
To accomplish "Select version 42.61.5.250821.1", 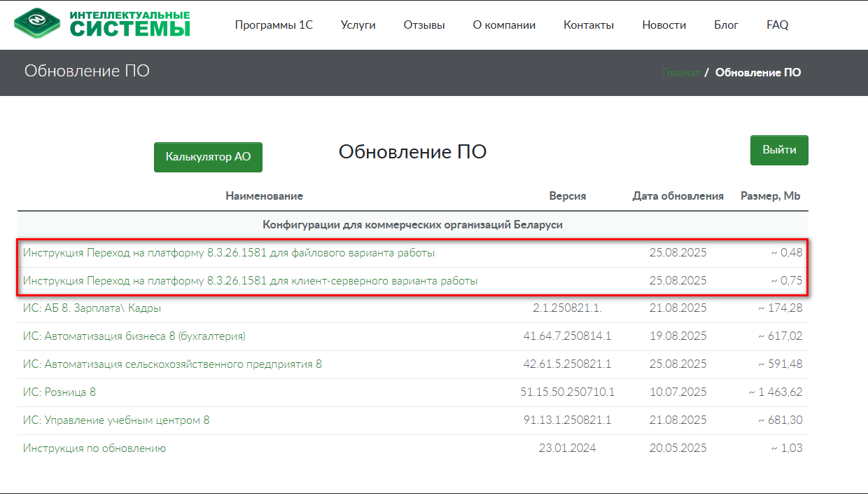I will click(568, 364).
